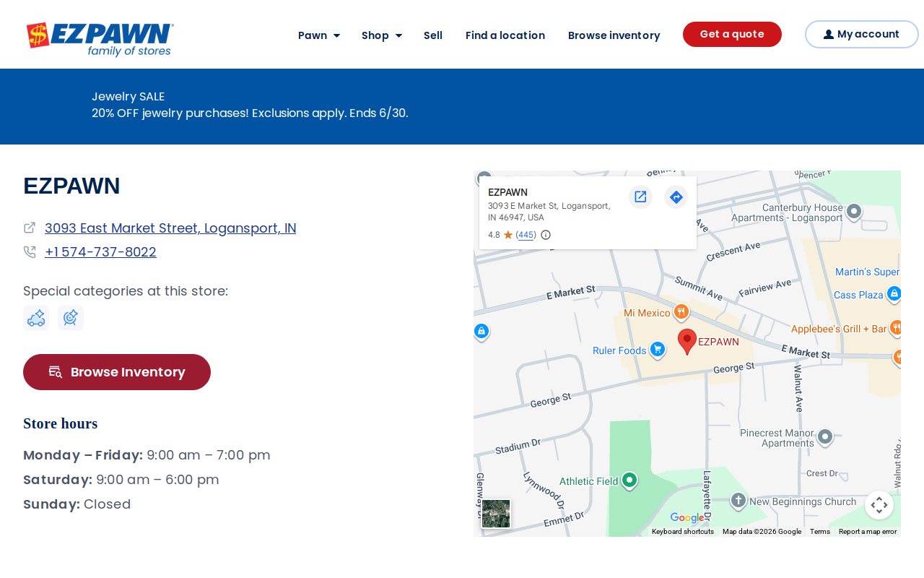Viewport: 924px width, 578px height.
Task: Open the store address link
Action: (170, 228)
